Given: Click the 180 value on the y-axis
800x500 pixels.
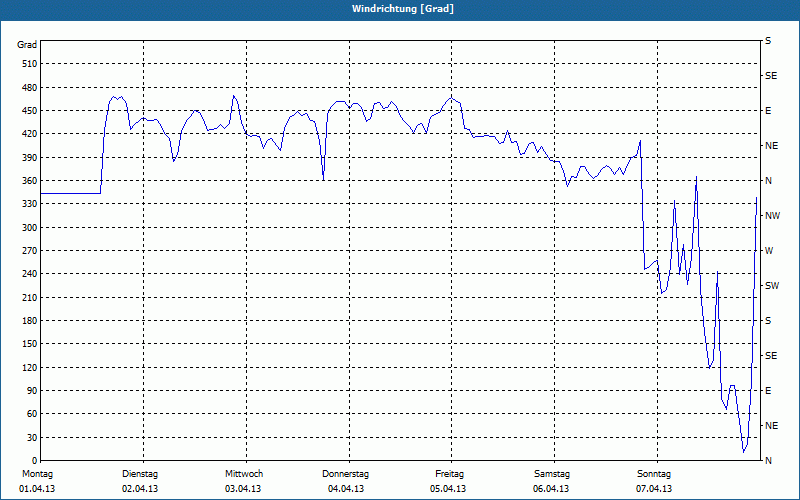Looking at the screenshot, I should [30, 320].
